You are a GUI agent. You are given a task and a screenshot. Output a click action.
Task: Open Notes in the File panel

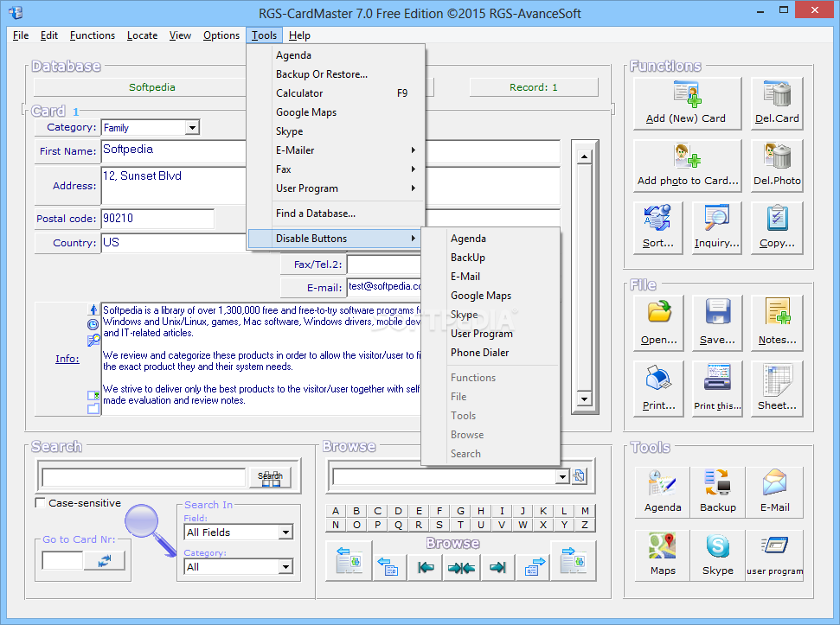pyautogui.click(x=778, y=322)
